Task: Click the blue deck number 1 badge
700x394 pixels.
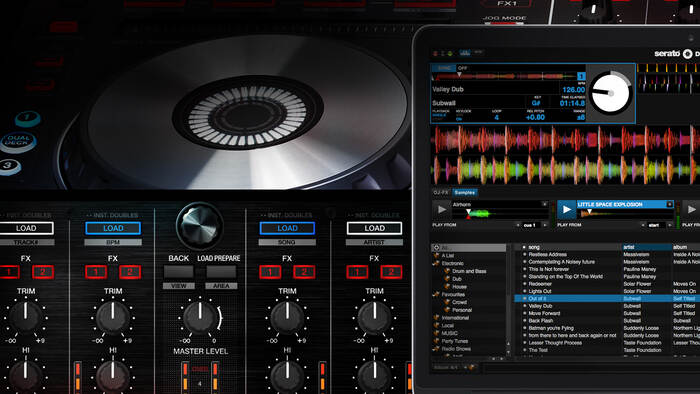Action: point(581,77)
